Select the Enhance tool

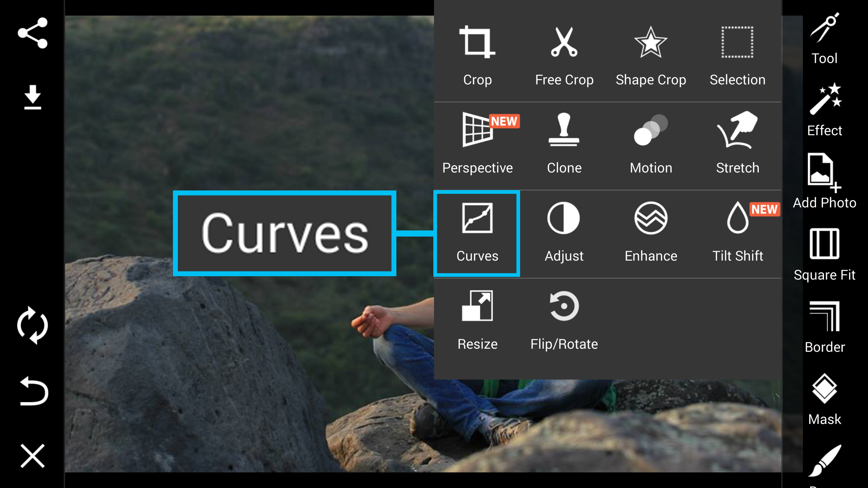click(650, 232)
